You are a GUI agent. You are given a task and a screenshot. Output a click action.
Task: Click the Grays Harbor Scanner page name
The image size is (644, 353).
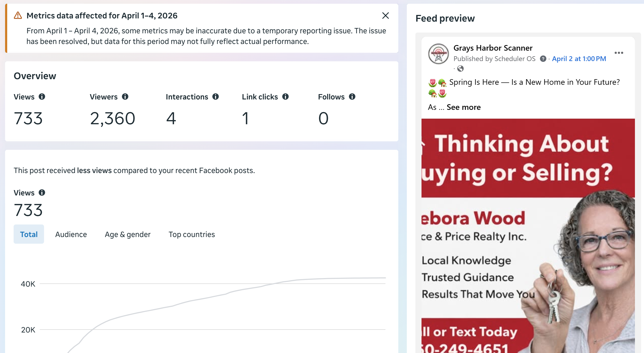(493, 48)
